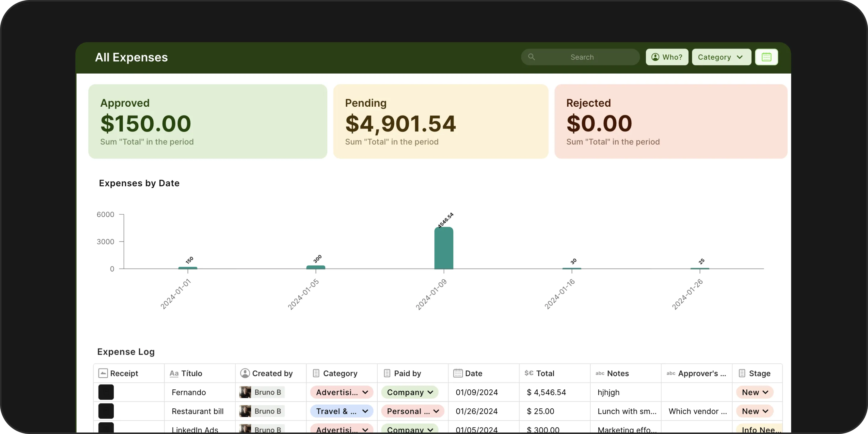Click the list icon on the Category column header
868x434 pixels.
coord(316,373)
